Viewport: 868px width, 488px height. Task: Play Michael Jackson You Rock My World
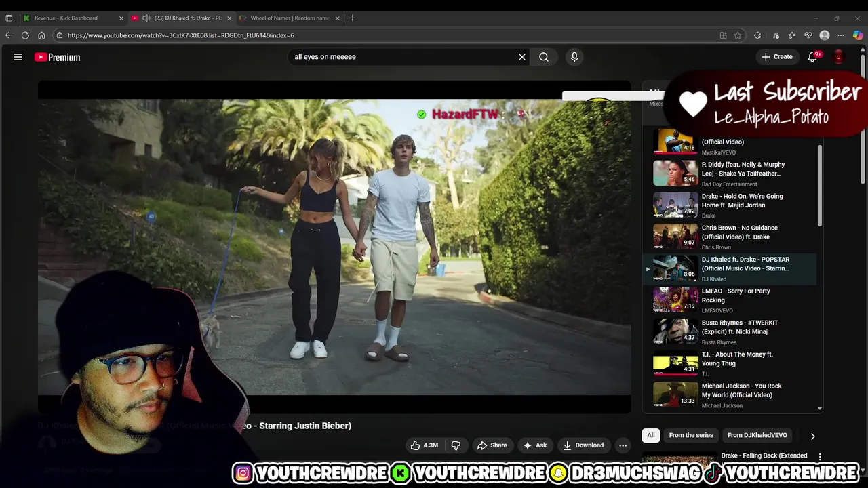click(x=675, y=394)
